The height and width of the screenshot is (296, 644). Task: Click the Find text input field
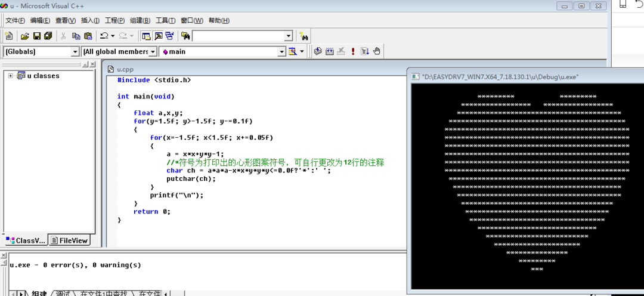(239, 36)
